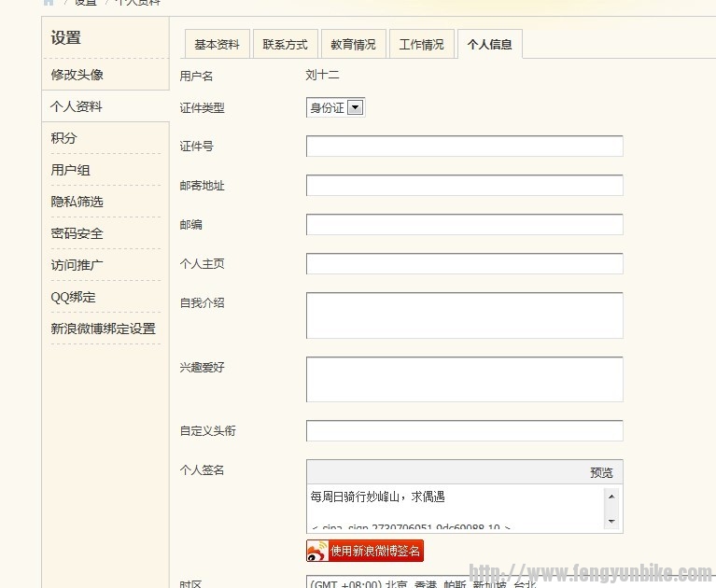
Task: Open the 工作情况 tab
Action: tap(422, 44)
